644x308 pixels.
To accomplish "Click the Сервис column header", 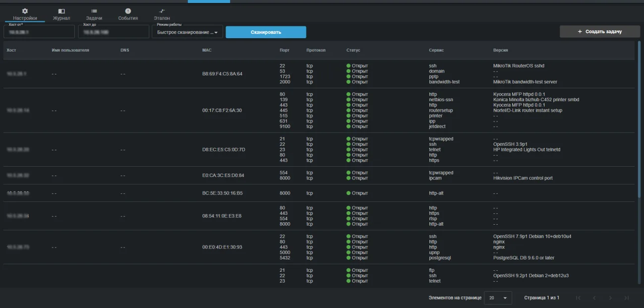I will 436,50.
